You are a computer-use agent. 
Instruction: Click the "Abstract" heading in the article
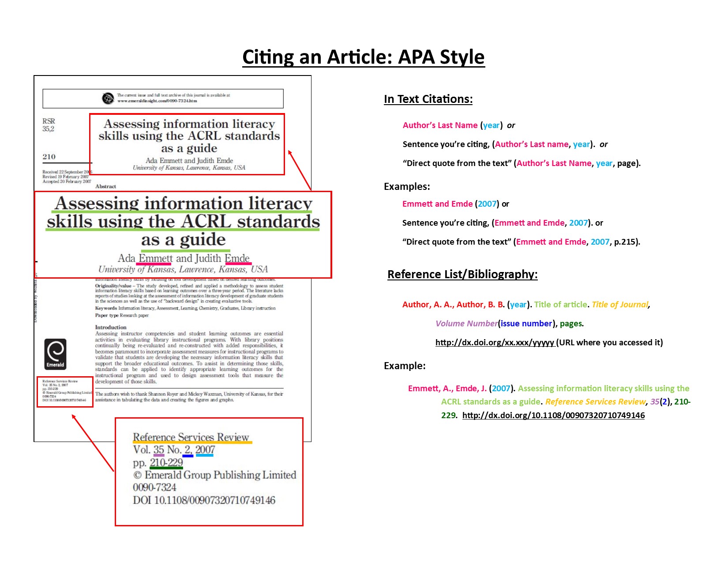pos(105,186)
